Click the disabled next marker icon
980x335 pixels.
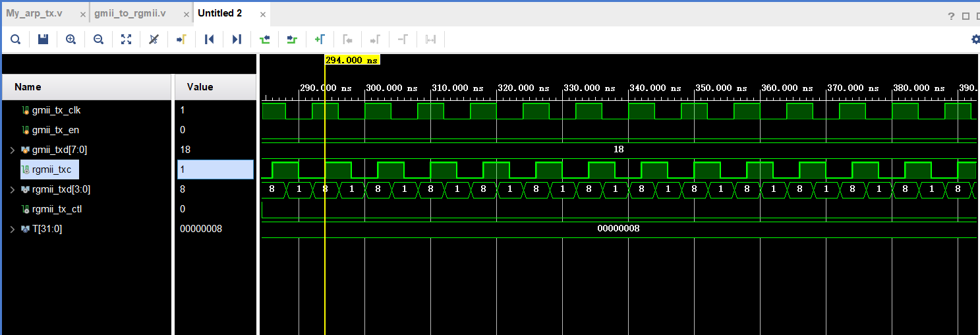(x=375, y=40)
